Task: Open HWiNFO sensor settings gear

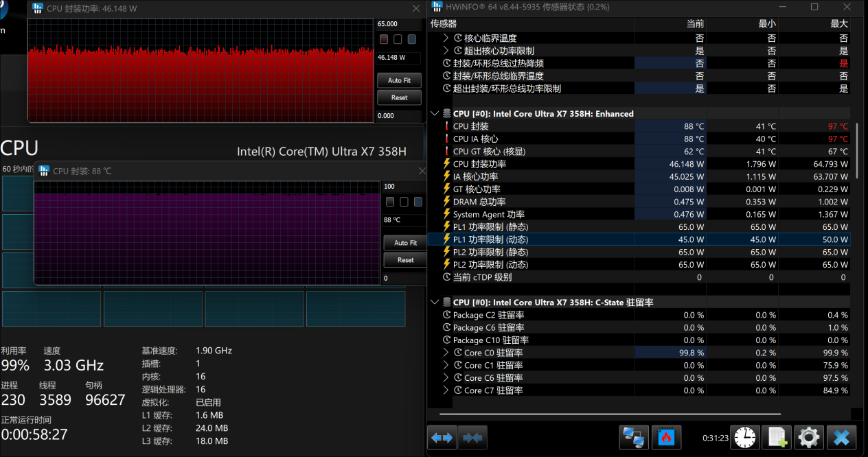Action: (808, 437)
